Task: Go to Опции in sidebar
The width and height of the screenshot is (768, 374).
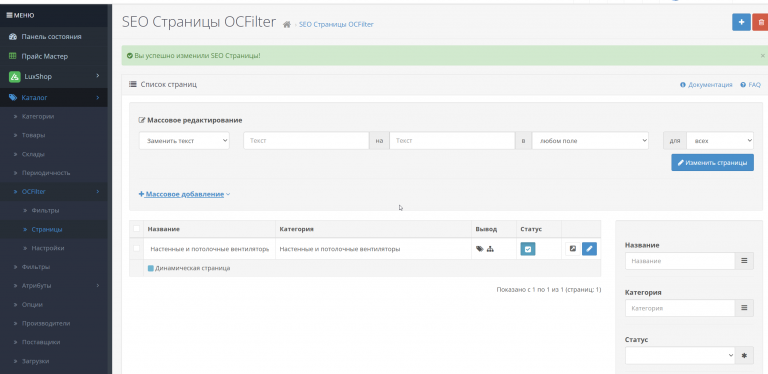Action: coord(32,304)
